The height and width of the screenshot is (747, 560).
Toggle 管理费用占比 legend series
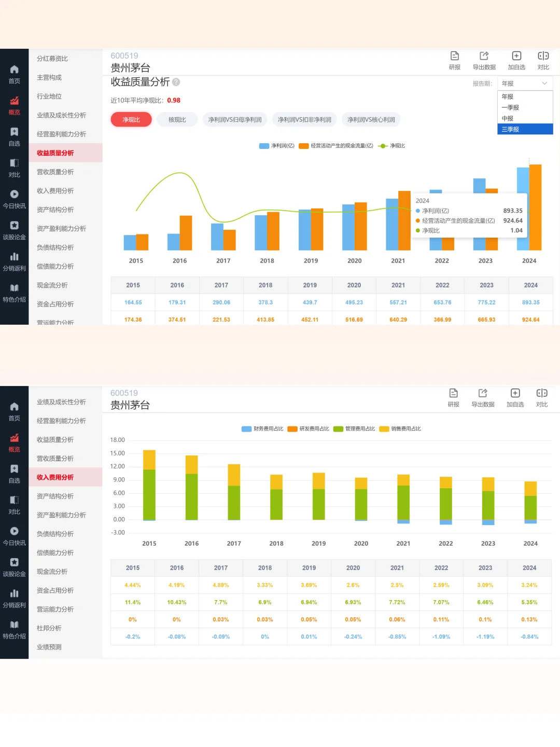point(354,428)
